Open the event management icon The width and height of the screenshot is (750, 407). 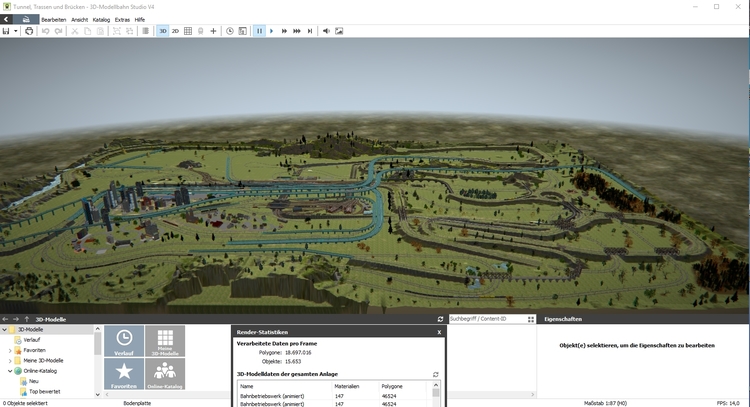click(243, 31)
